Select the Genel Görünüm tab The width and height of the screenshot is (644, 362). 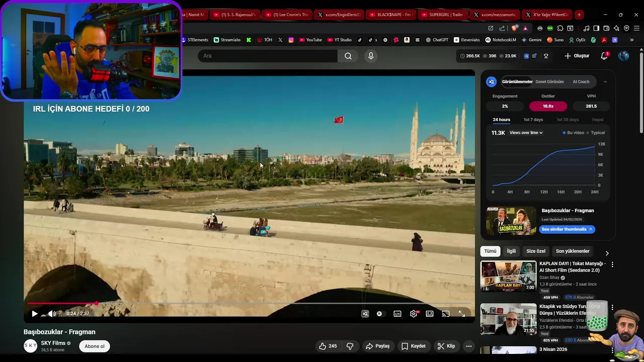[549, 81]
